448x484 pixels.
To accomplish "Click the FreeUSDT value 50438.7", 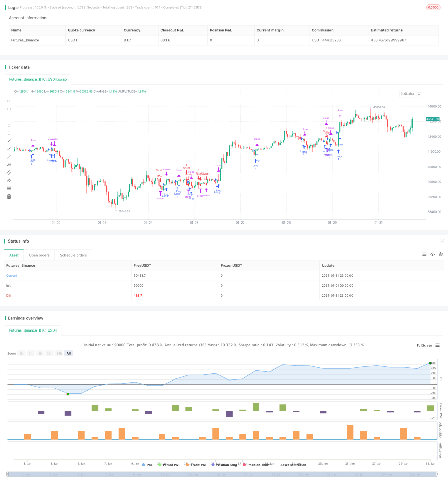I will 140,276.
